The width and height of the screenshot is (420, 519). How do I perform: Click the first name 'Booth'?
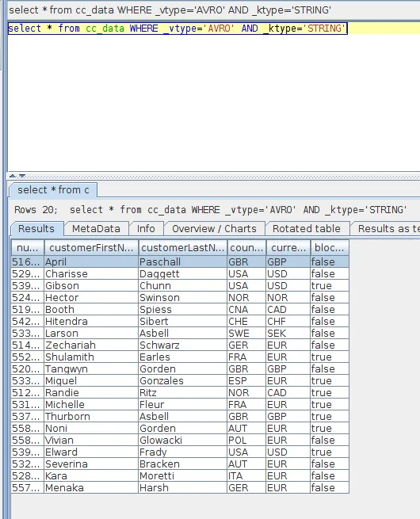(91, 310)
